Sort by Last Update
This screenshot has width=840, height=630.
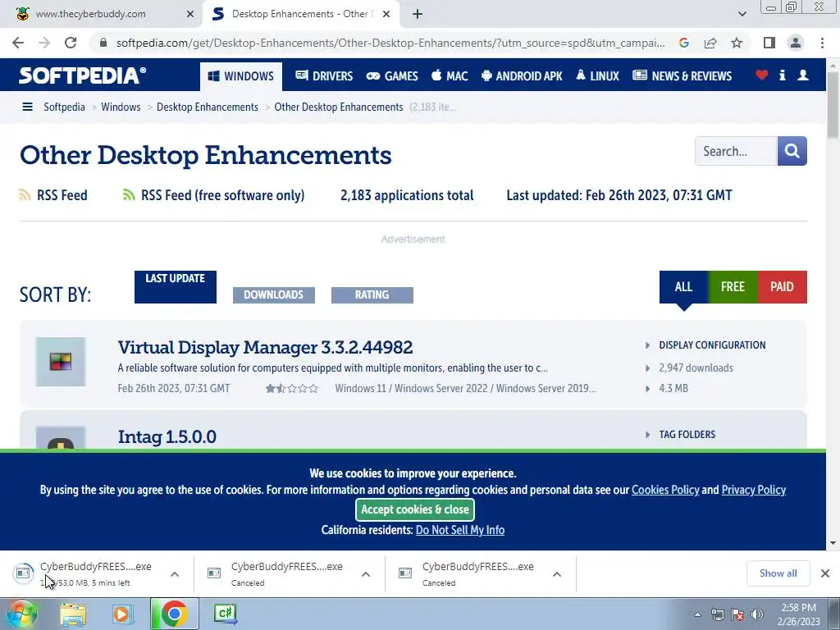tap(176, 287)
